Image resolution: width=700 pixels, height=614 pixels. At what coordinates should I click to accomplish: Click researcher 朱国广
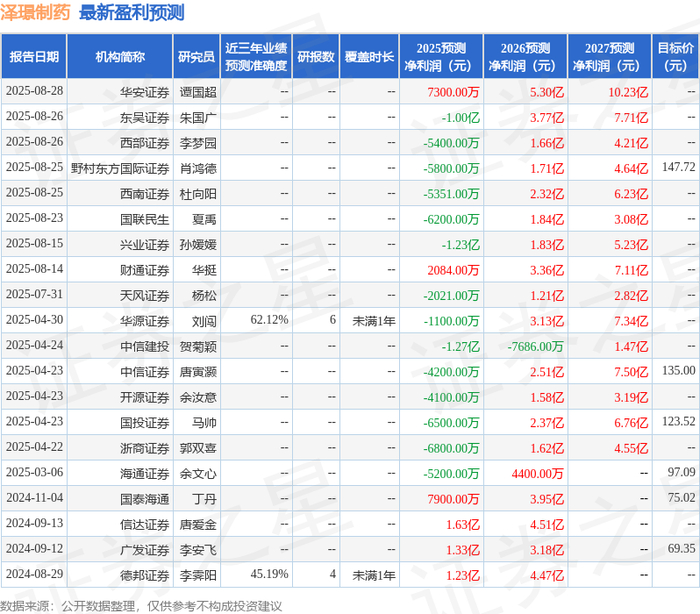198,117
